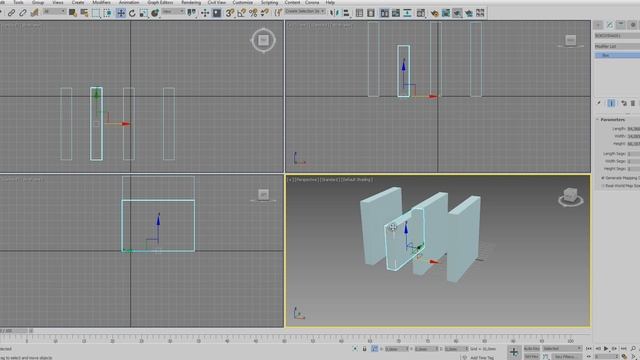Screen dimensions: 640x360
Task: Toggle Window/Crossing selection mode
Action: coord(107,13)
